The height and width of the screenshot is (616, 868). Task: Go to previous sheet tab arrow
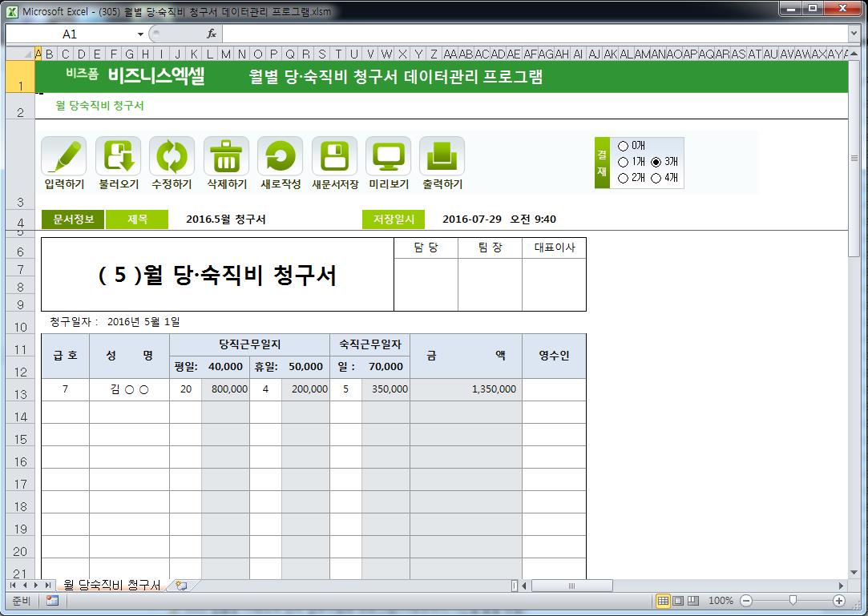tap(24, 585)
